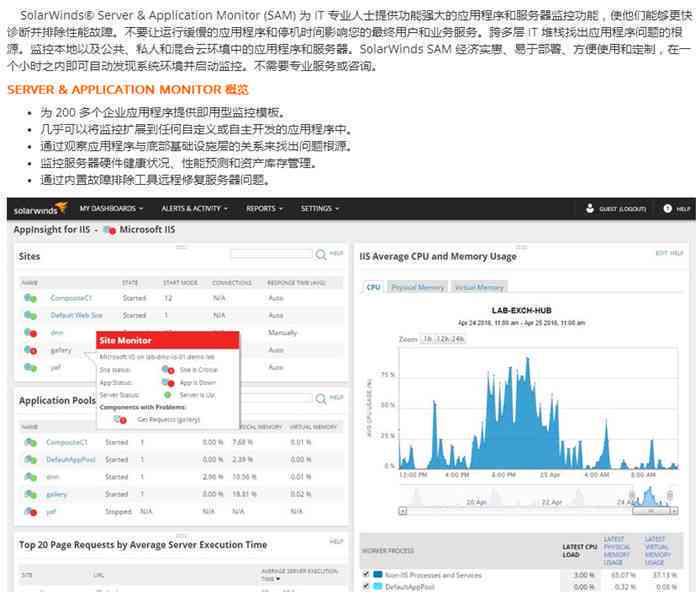The height and width of the screenshot is (600, 700).
Task: Open Help for the Sites panel
Action: click(336, 254)
